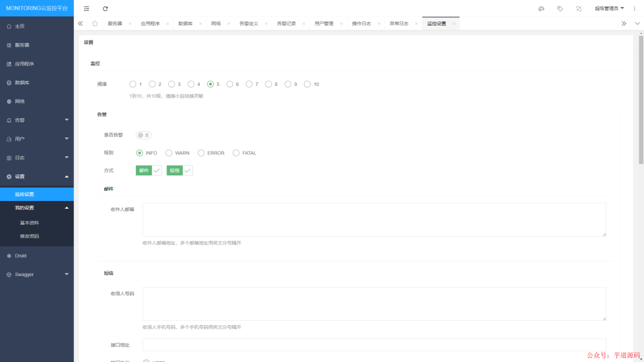The width and height of the screenshot is (644, 362).
Task: Switch to the 操作日志 tab
Action: tap(361, 24)
